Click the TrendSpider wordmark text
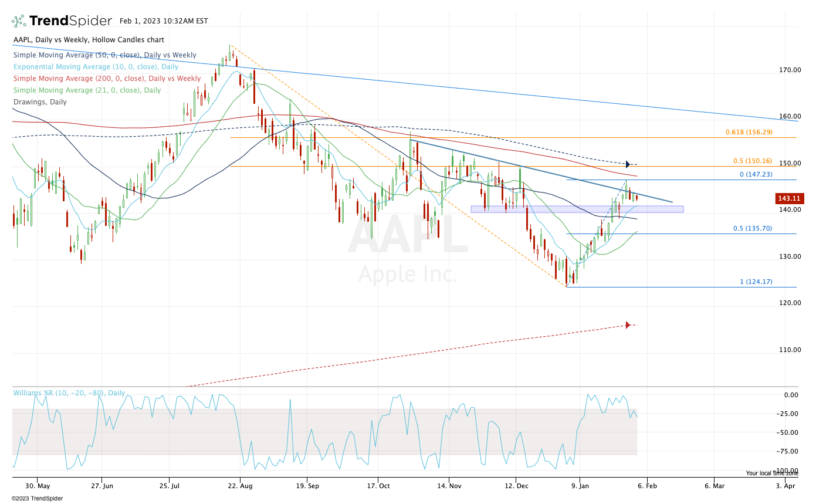The image size is (816, 504). click(70, 22)
